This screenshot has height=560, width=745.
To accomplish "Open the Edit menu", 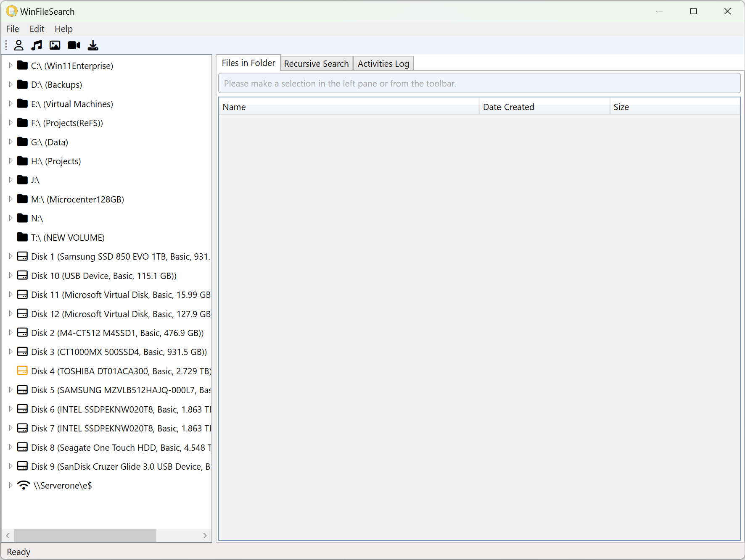I will point(37,29).
